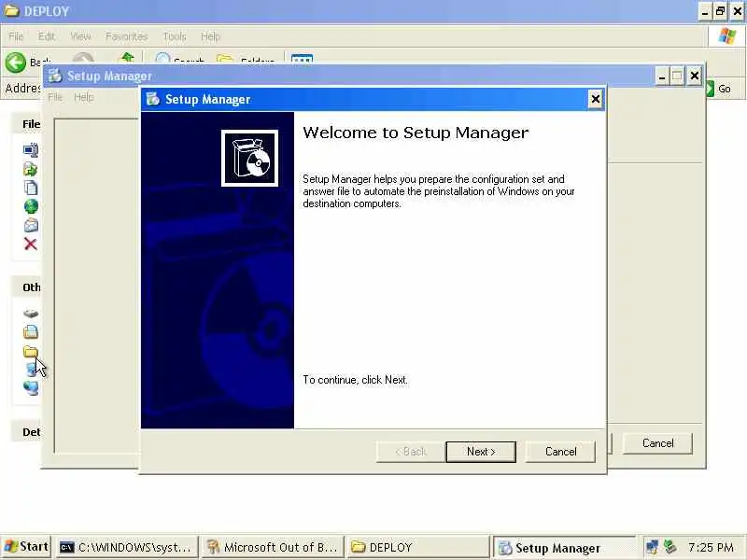Click the Go button beside address bar
The height and width of the screenshot is (560, 747).
pyautogui.click(x=718, y=89)
